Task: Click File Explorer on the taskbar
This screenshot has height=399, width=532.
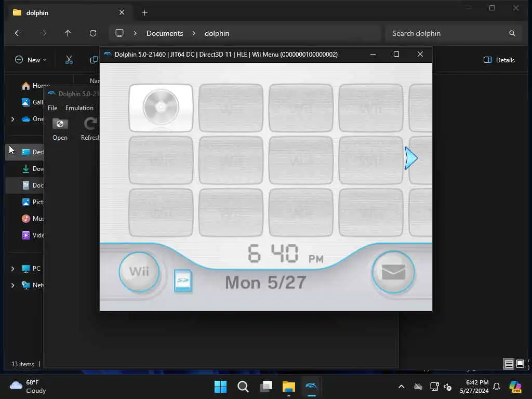Action: pos(289,387)
